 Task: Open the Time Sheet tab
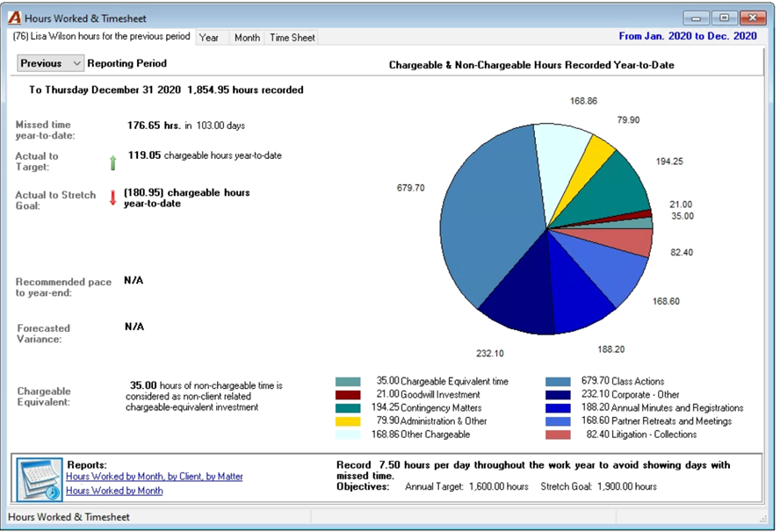tap(292, 38)
